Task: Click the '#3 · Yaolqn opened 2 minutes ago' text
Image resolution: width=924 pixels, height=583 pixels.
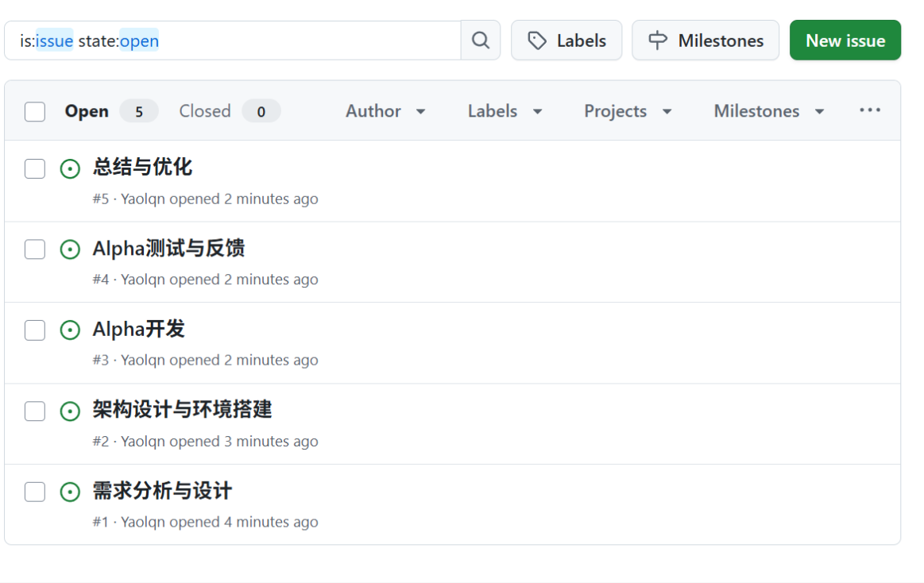Action: point(205,361)
